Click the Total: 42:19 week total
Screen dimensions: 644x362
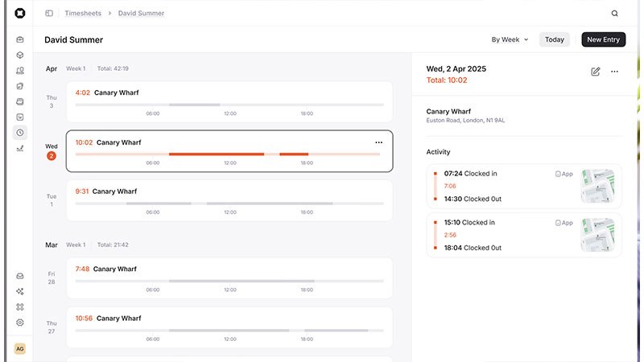(x=113, y=68)
